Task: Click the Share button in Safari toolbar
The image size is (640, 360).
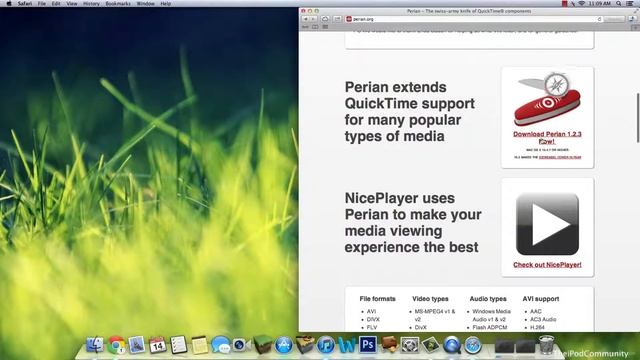Action: pyautogui.click(x=337, y=19)
